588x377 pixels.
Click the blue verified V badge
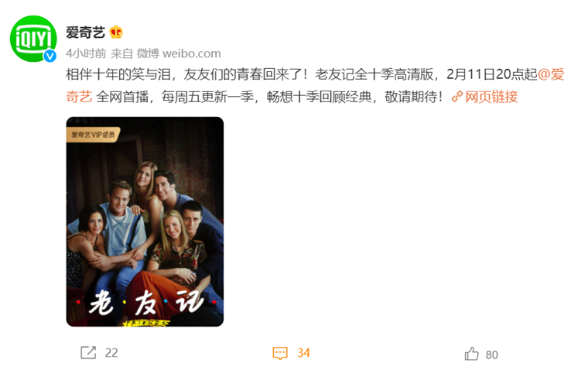coord(50,56)
